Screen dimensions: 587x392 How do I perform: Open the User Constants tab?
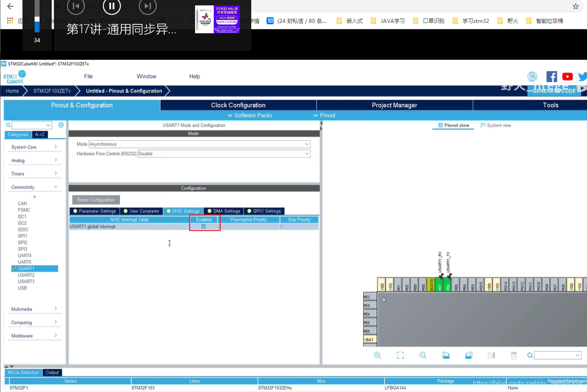pyautogui.click(x=141, y=211)
